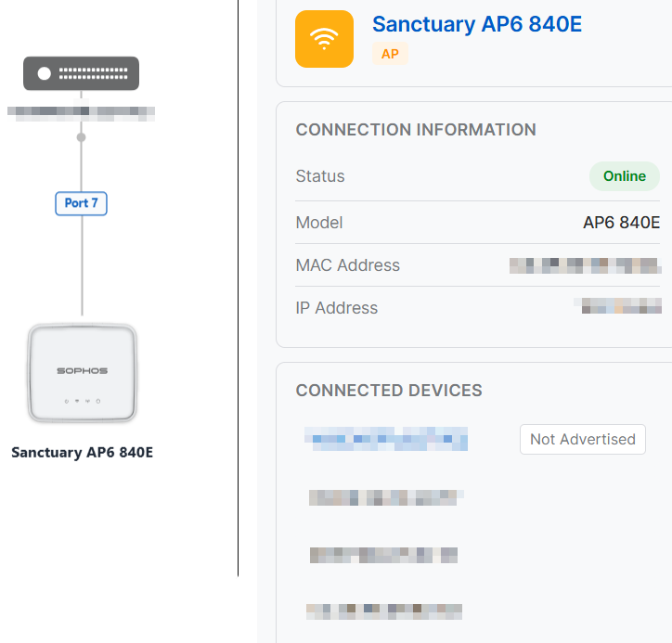Click the Port 7 label
This screenshot has height=643, width=672.
(81, 203)
